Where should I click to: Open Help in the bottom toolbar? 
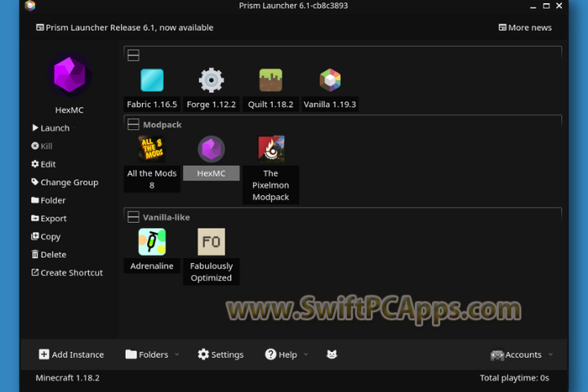pyautogui.click(x=281, y=354)
